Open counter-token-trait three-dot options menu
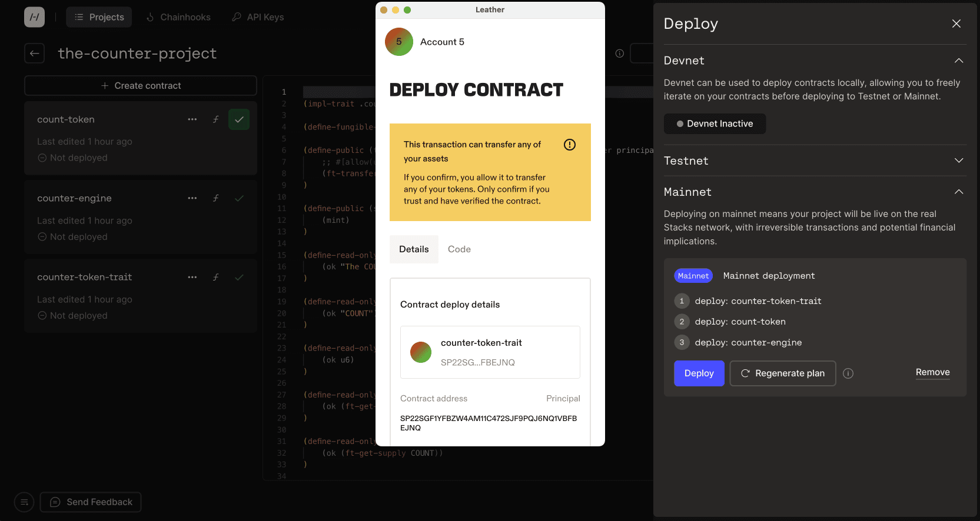The height and width of the screenshot is (521, 980). tap(192, 277)
